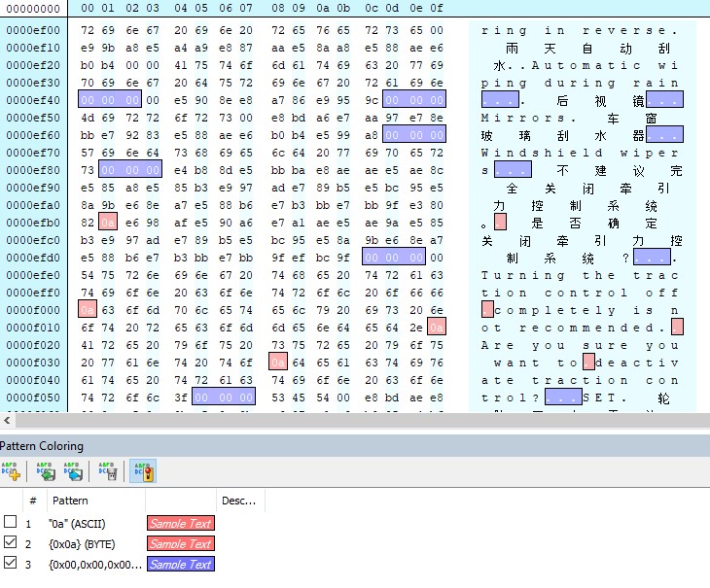Toggle the Enable Pattern Coloring switch icon
This screenshot has width=710, height=588.
[x=143, y=471]
